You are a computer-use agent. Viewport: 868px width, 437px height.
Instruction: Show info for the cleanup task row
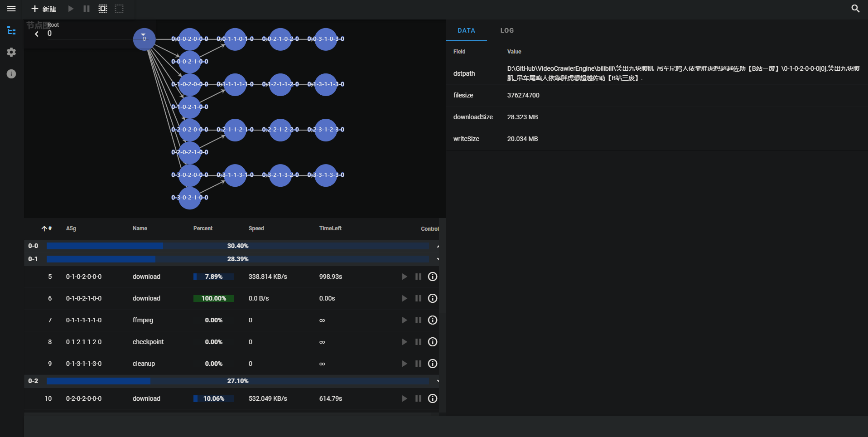433,364
